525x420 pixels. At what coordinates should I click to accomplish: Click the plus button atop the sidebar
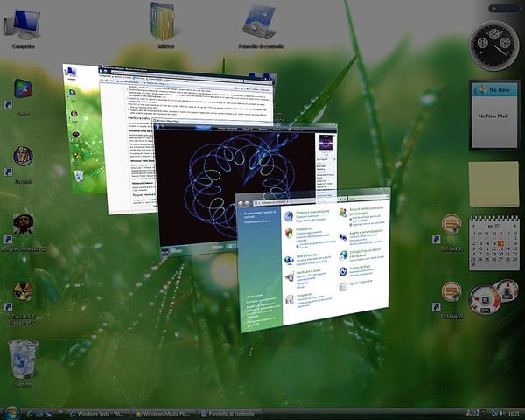pyautogui.click(x=495, y=9)
